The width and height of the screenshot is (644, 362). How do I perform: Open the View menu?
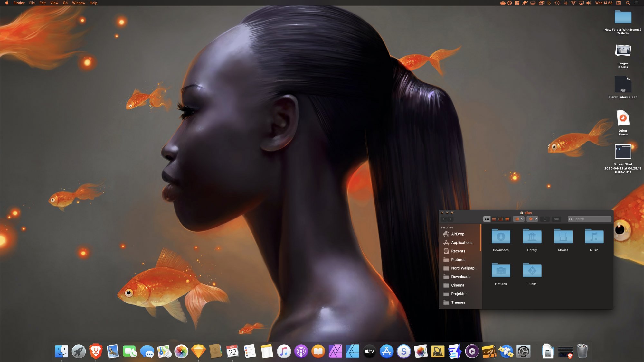[x=54, y=3]
